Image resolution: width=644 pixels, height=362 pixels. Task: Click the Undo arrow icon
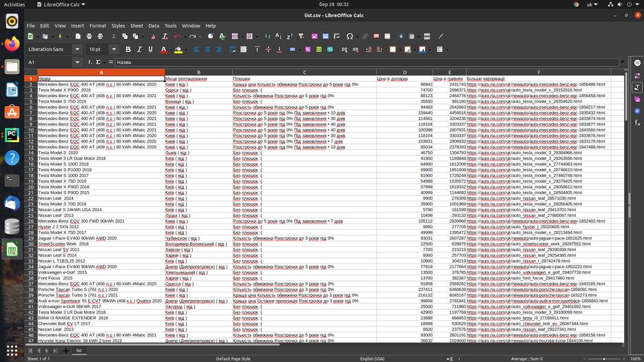178,37
